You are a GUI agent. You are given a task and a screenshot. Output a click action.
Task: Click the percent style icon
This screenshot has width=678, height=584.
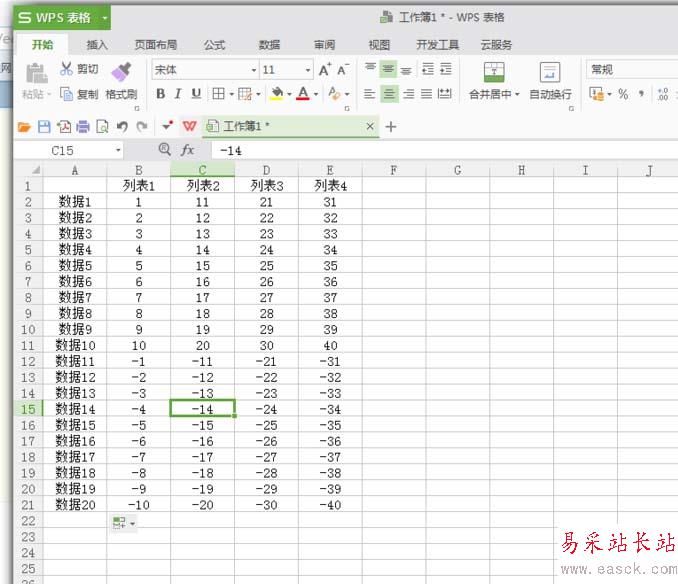pyautogui.click(x=623, y=94)
